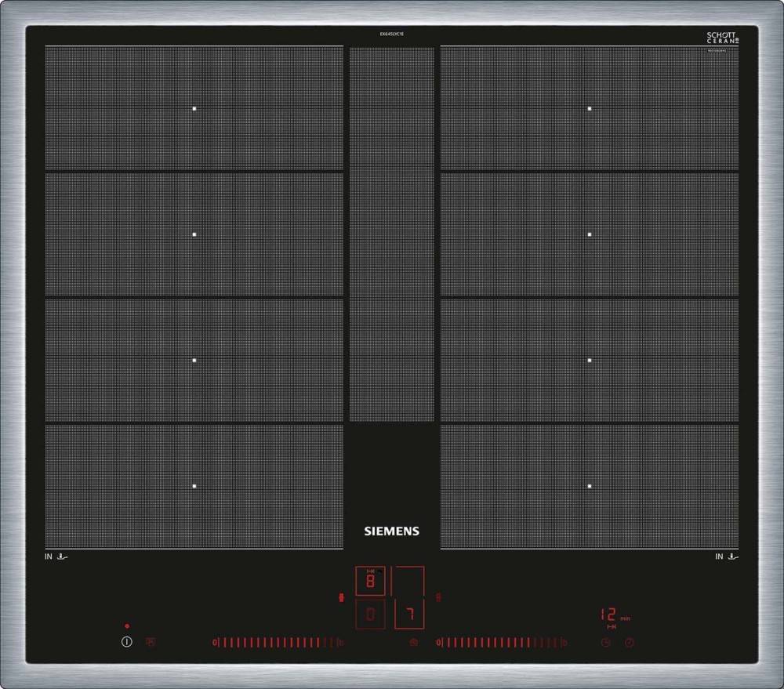784x689 pixels.
Task: Touch the top-left cooking zone center dot
Action: (x=194, y=108)
